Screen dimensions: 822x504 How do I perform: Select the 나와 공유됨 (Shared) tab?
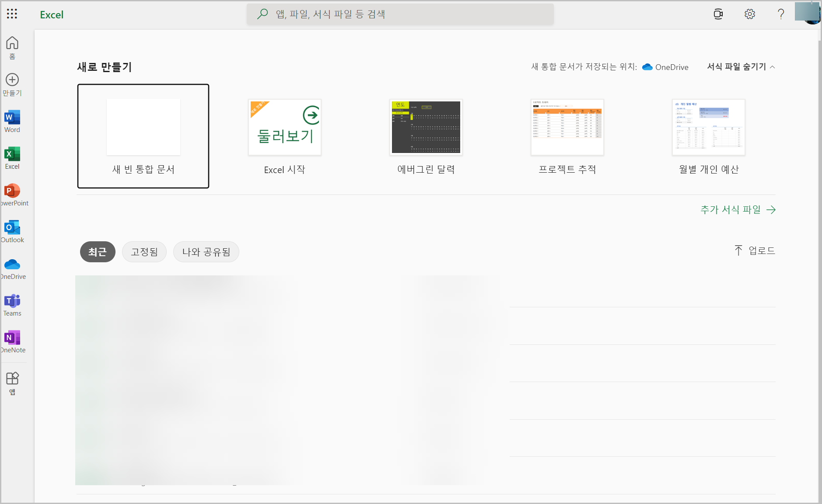click(206, 252)
